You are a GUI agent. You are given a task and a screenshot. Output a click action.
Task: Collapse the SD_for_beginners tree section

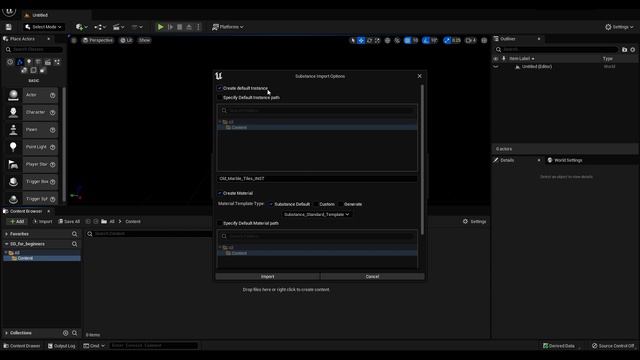[x=7, y=244]
